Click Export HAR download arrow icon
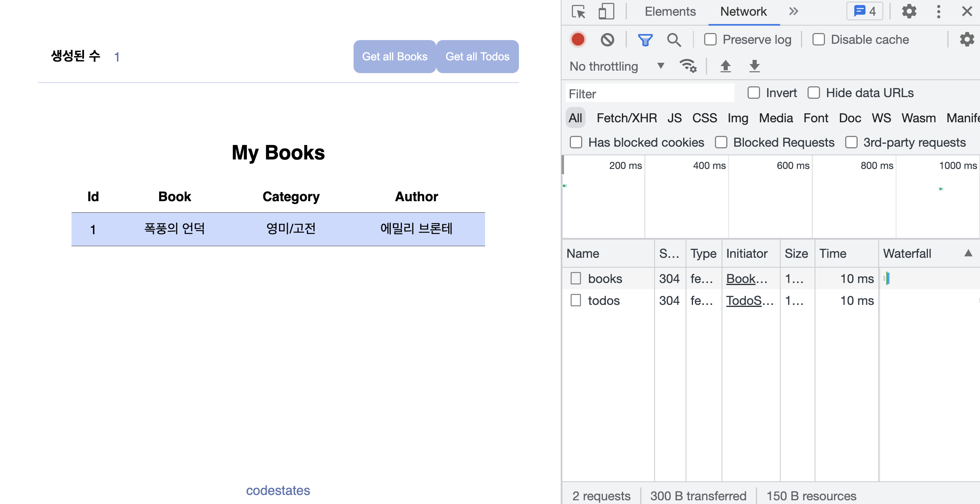The width and height of the screenshot is (980, 504). coord(754,66)
